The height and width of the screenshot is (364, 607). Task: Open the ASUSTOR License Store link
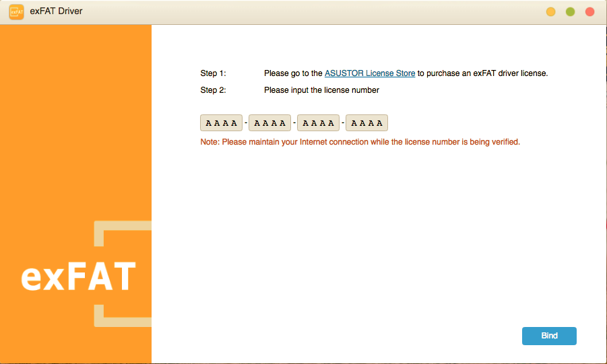point(370,73)
